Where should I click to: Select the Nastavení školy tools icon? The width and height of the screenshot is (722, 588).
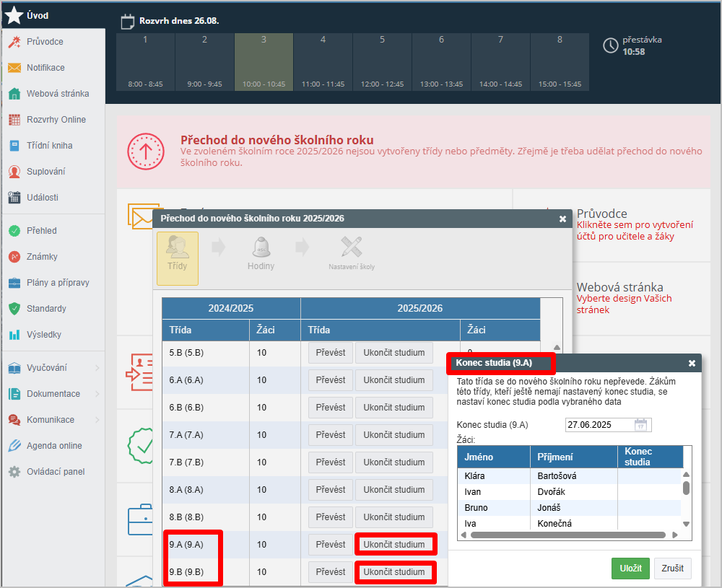tap(352, 249)
